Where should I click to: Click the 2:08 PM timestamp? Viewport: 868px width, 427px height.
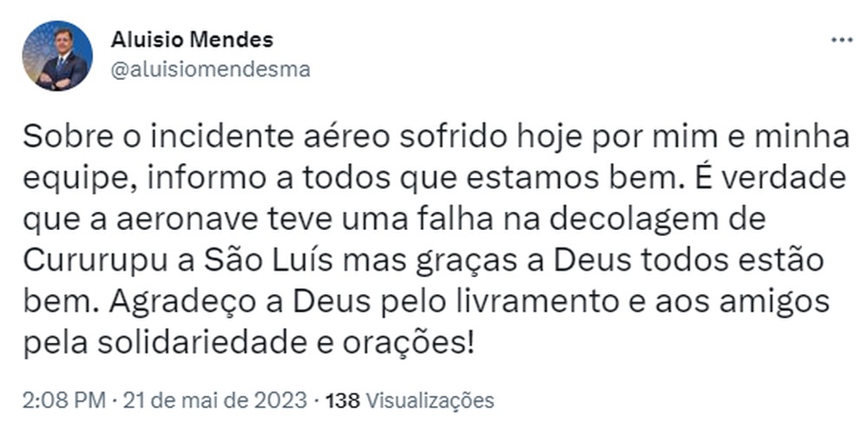tap(63, 400)
